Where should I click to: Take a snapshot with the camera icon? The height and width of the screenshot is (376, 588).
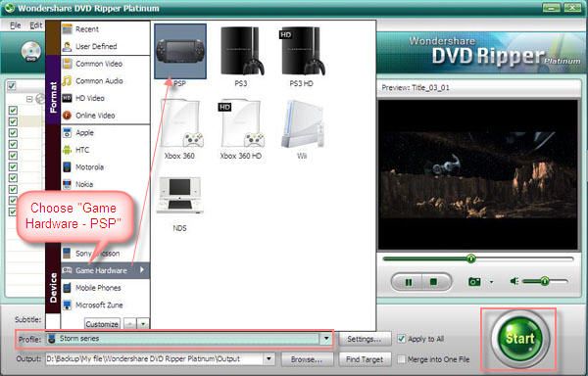click(474, 282)
